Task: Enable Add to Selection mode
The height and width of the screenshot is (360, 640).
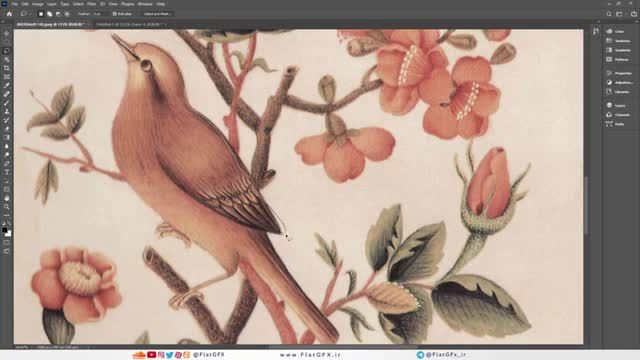Action: pyautogui.click(x=49, y=14)
